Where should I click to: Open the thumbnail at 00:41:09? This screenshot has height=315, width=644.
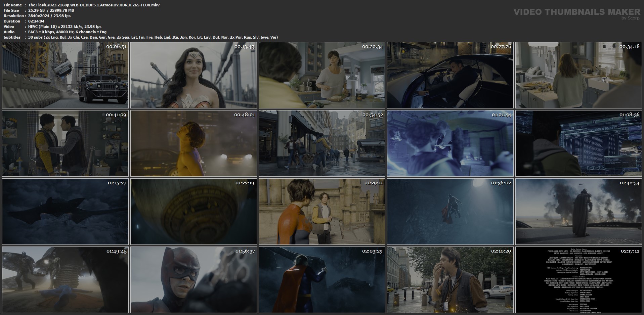click(65, 143)
